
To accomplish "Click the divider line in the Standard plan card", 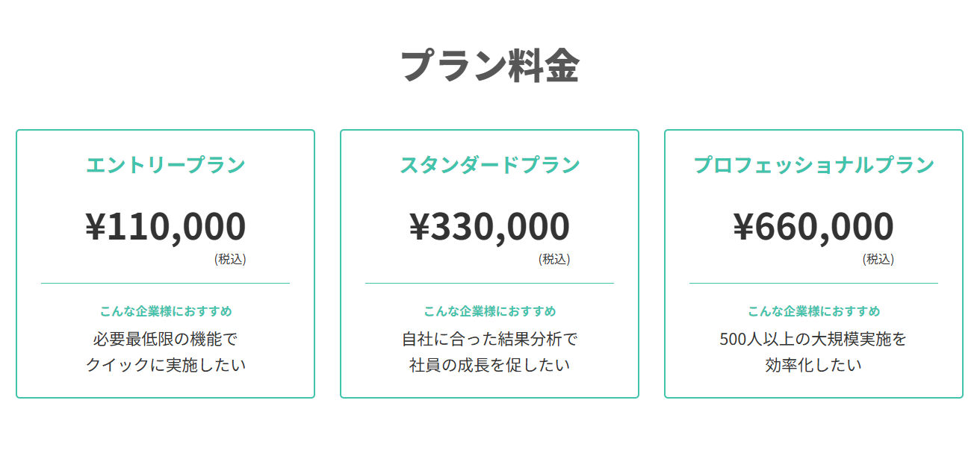I will (x=489, y=284).
